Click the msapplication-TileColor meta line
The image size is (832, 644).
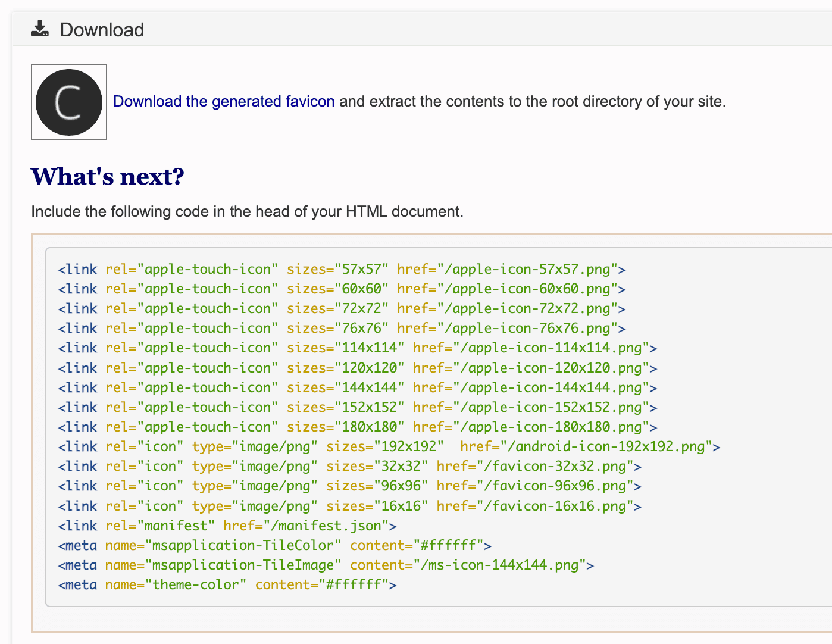[274, 545]
